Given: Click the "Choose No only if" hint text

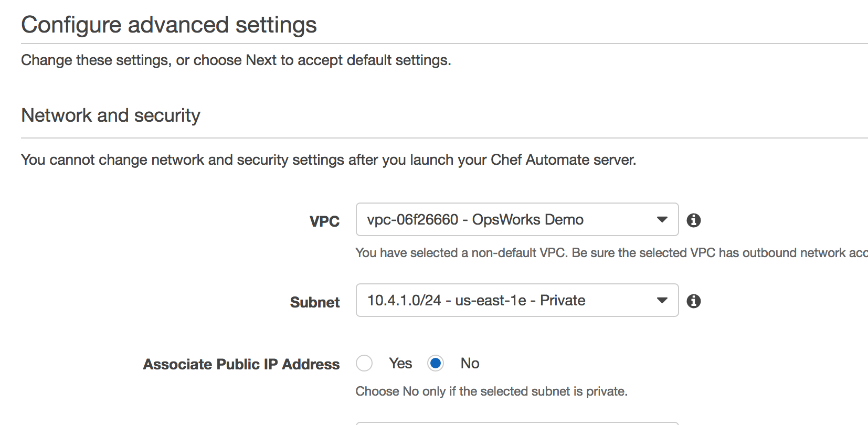Looking at the screenshot, I should coord(491,391).
